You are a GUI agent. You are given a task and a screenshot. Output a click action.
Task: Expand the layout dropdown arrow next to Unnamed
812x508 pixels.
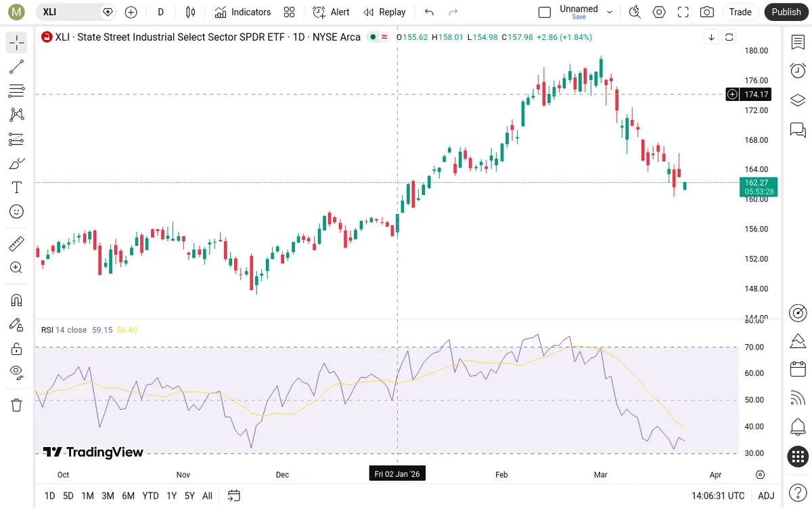tap(610, 12)
